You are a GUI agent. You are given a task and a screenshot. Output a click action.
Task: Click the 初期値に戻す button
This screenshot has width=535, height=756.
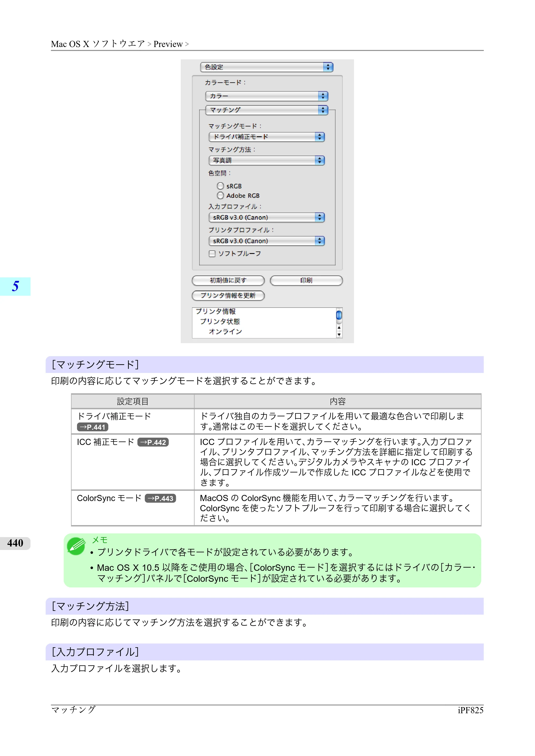pyautogui.click(x=228, y=281)
